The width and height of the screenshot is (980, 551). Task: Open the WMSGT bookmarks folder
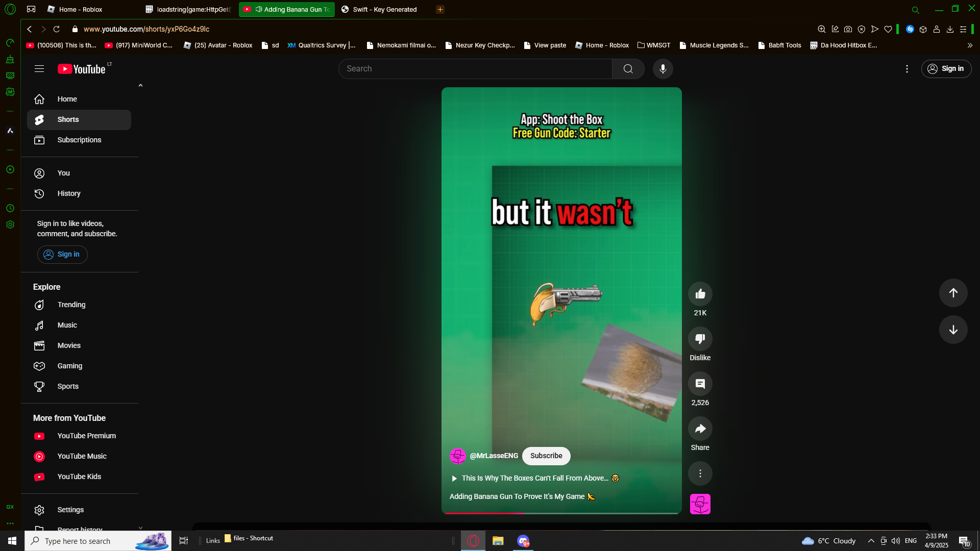click(654, 45)
